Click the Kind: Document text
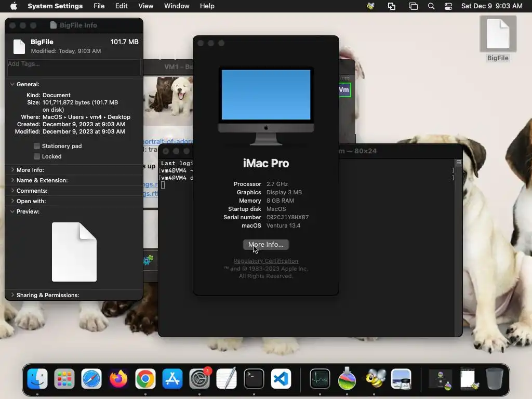Screen dimensions: 532x399 coord(48,95)
